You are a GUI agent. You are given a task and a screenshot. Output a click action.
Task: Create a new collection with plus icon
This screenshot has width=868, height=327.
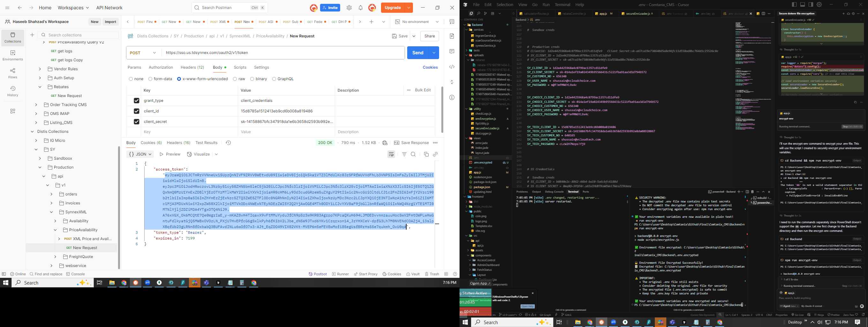click(x=32, y=35)
